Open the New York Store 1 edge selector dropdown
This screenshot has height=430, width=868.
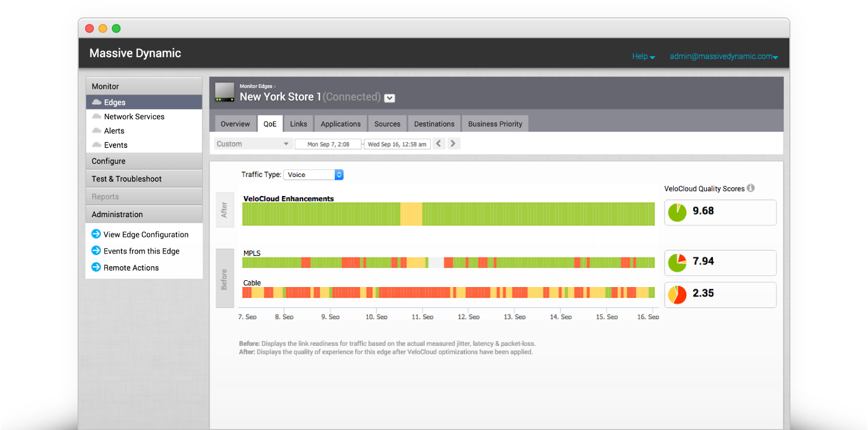(x=390, y=98)
